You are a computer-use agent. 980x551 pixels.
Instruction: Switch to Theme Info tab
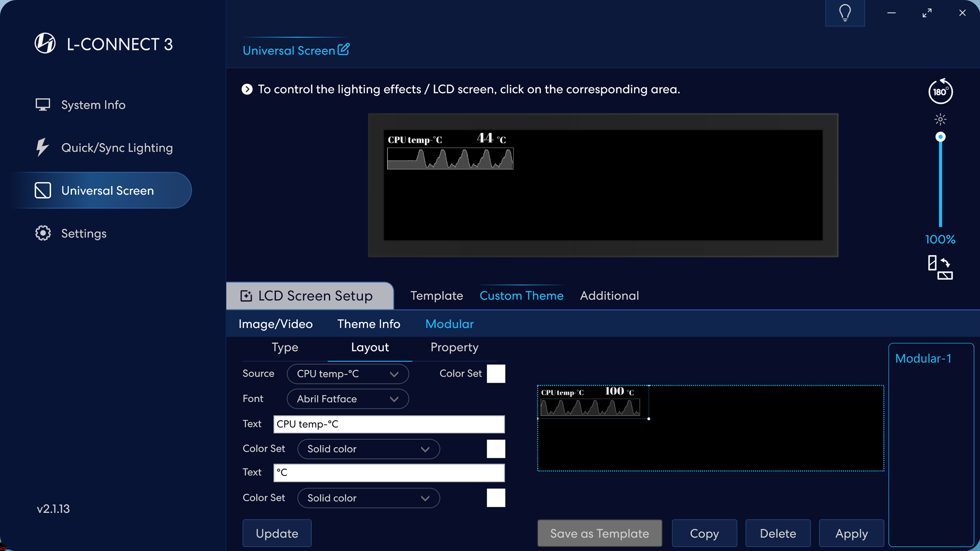point(368,324)
